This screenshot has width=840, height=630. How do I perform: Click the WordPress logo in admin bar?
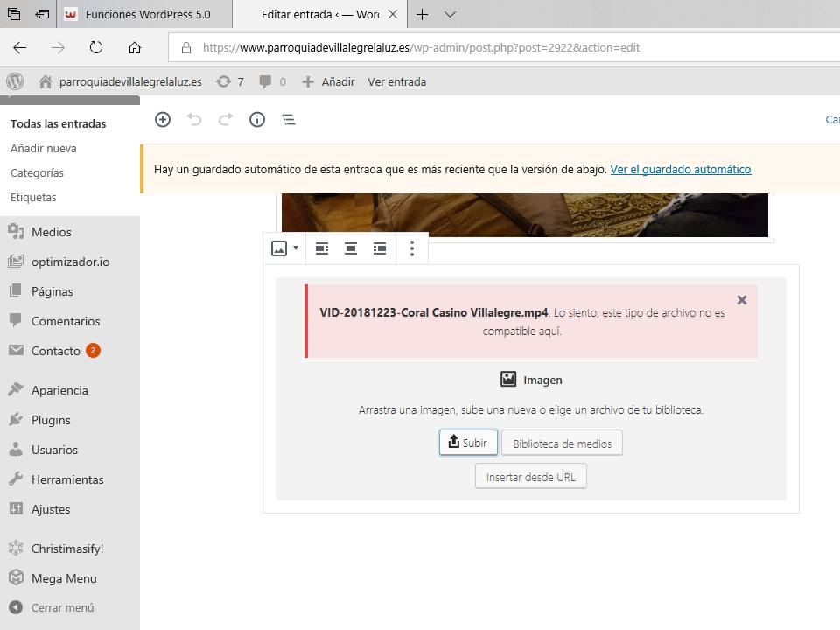click(15, 81)
